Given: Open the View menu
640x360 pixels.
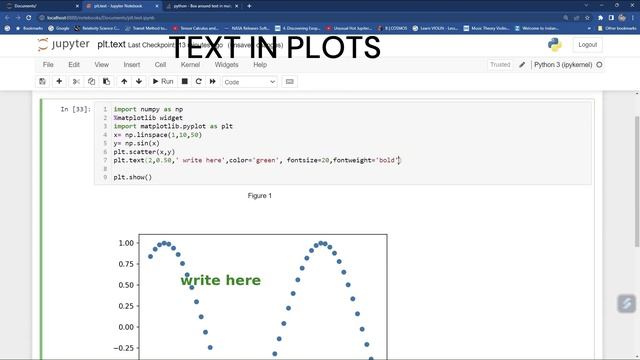Looking at the screenshot, I should point(102,64).
